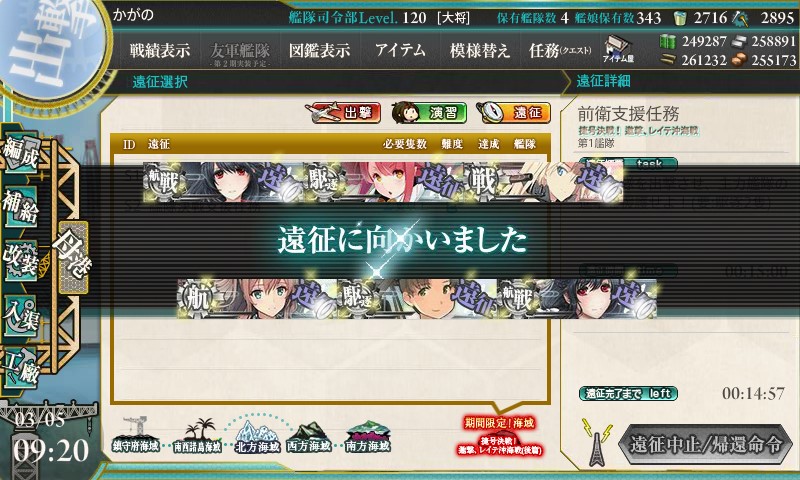Open the アイテム menu item

[x=401, y=50]
